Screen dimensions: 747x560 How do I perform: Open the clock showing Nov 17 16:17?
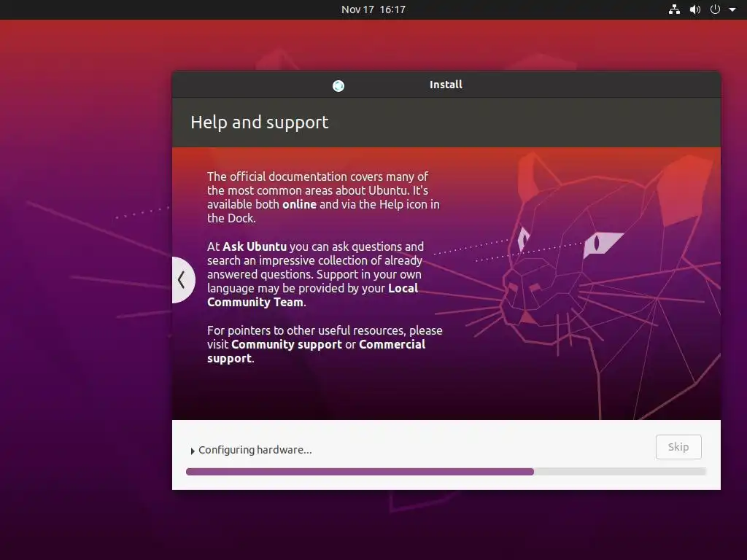pos(373,9)
